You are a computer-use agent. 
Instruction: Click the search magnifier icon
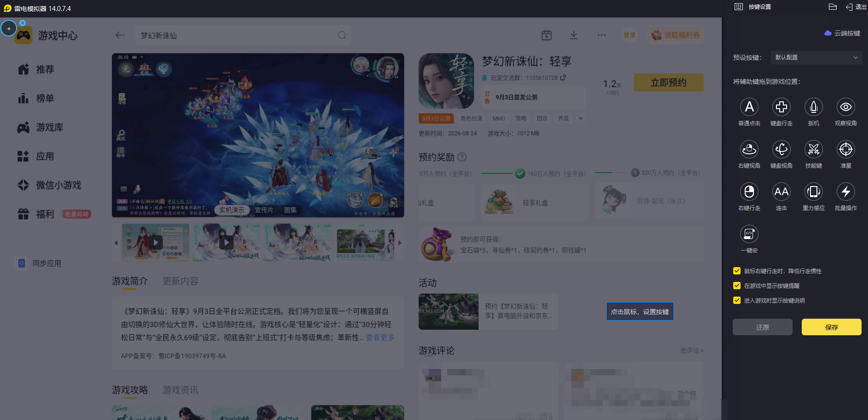(342, 35)
